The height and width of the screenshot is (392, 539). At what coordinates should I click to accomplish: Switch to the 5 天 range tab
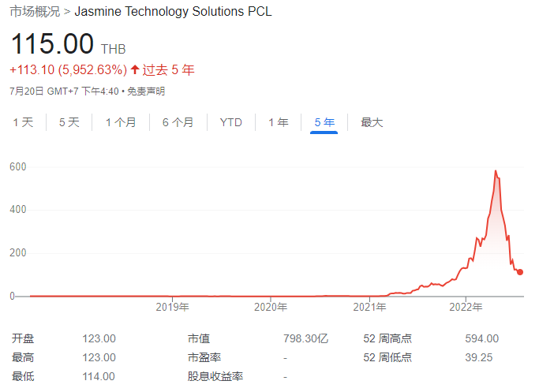coord(69,122)
